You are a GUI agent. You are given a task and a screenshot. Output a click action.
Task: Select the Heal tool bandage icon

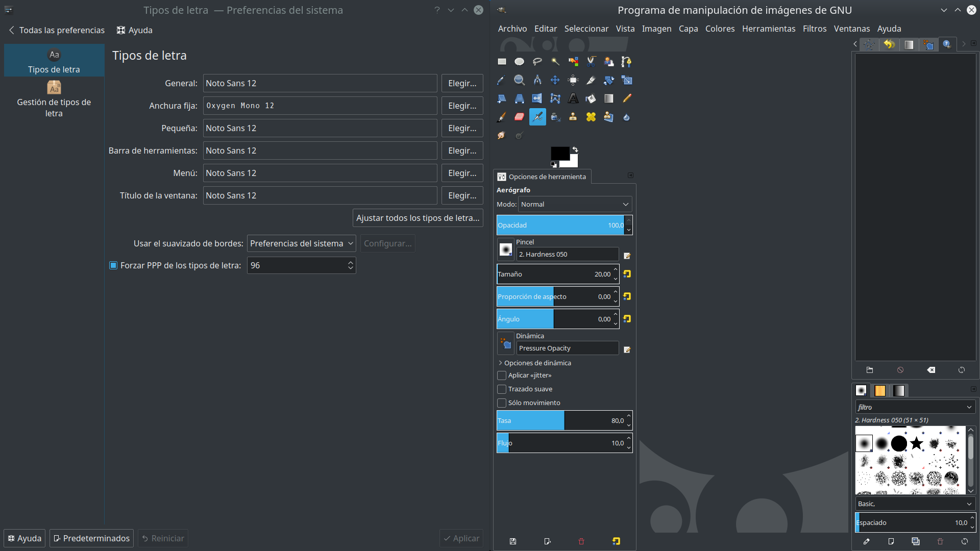point(591,117)
